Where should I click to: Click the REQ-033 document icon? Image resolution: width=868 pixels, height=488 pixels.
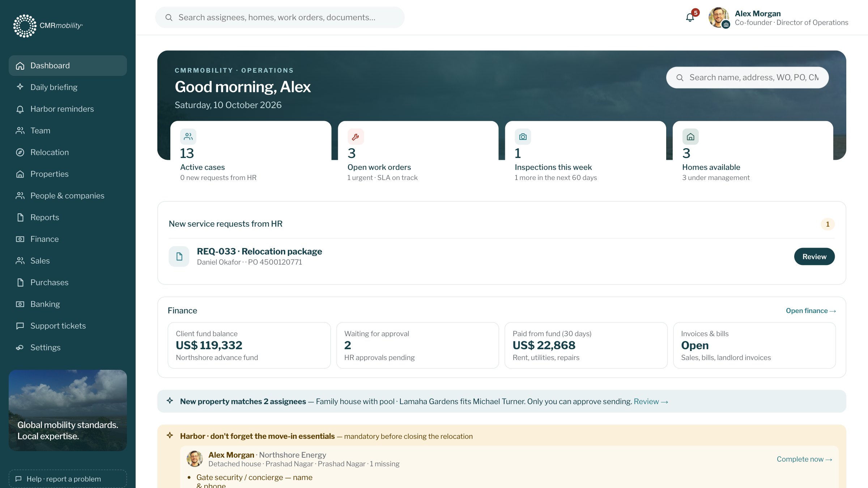179,256
